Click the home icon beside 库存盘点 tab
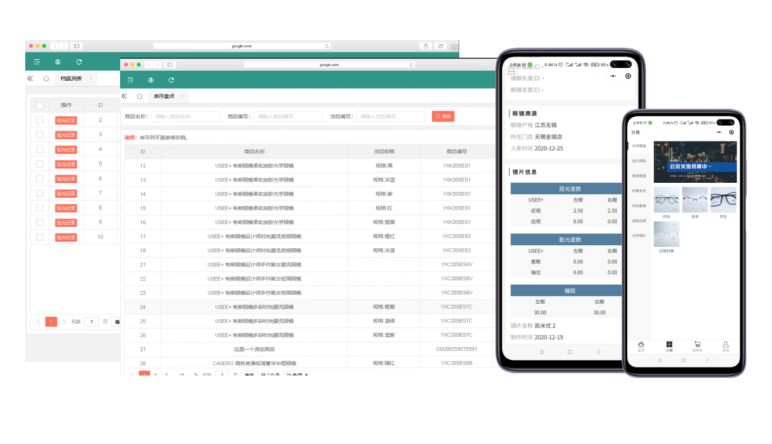Image resolution: width=772 pixels, height=444 pixels. (x=139, y=96)
